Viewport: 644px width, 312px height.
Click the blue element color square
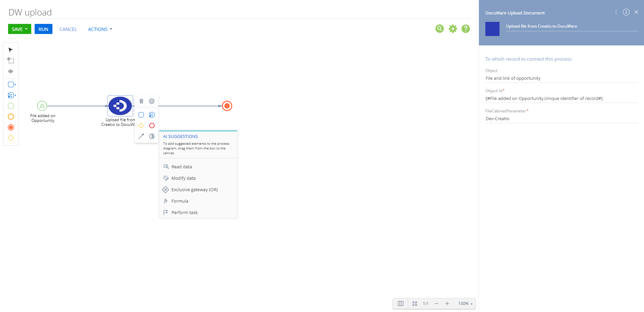tap(492, 29)
